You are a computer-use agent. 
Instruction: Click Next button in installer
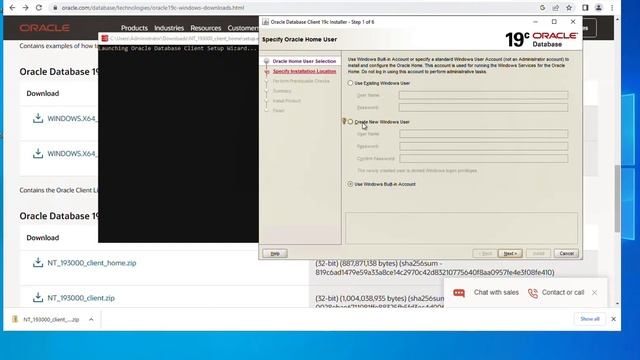coord(510,253)
